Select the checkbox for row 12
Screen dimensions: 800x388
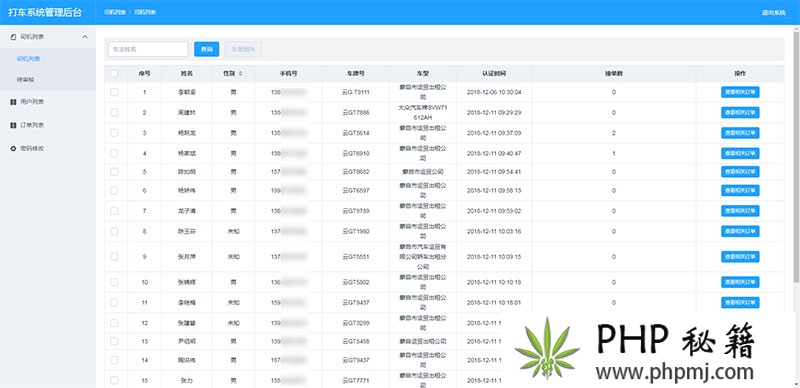114,323
